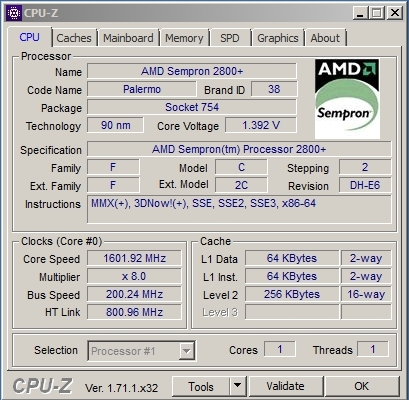The height and width of the screenshot is (400, 409).
Task: Click the Name field 'AMD Sempron 2800+'
Action: [192, 71]
